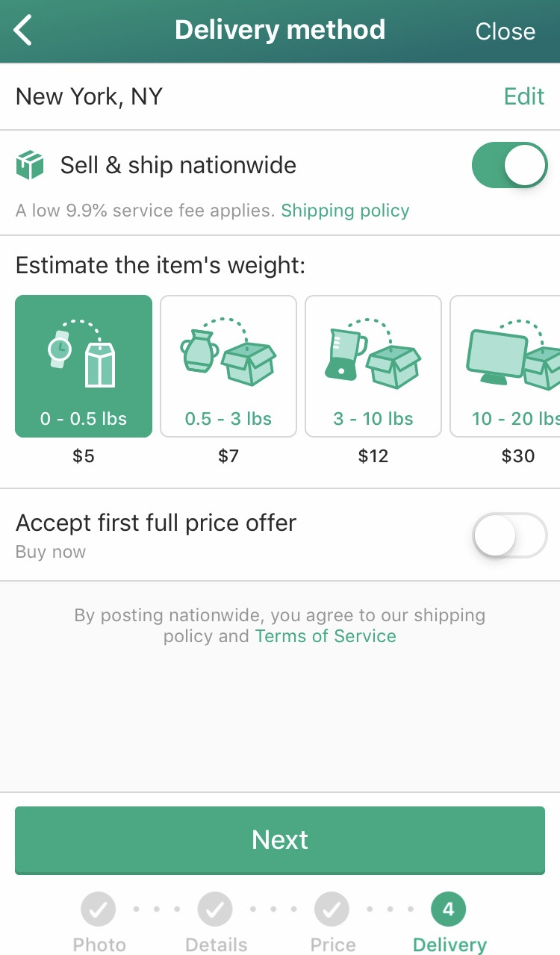Select the Delivery step 4 indicator
This screenshot has height=955, width=560.
pyautogui.click(x=448, y=909)
